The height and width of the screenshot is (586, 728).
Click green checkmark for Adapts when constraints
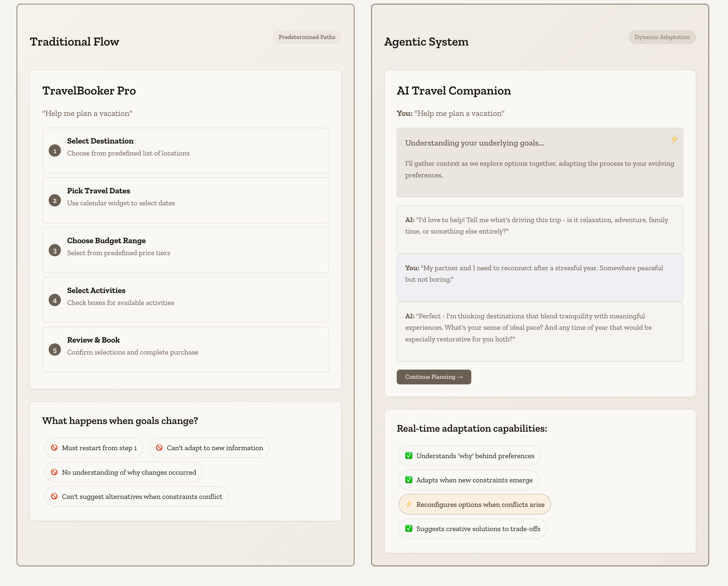click(409, 480)
